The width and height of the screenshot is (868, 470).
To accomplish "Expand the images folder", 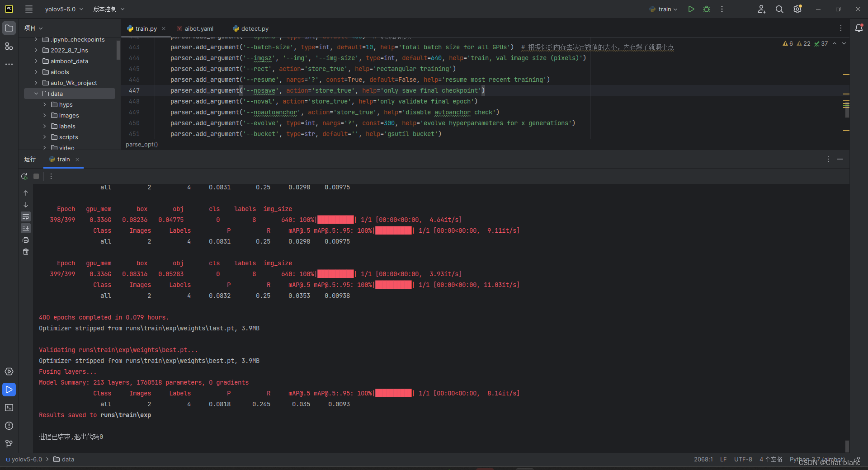I will pyautogui.click(x=45, y=115).
